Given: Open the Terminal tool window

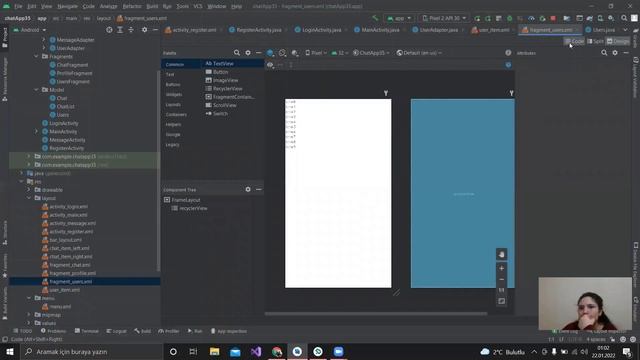Looking at the screenshot, I should pos(87,331).
